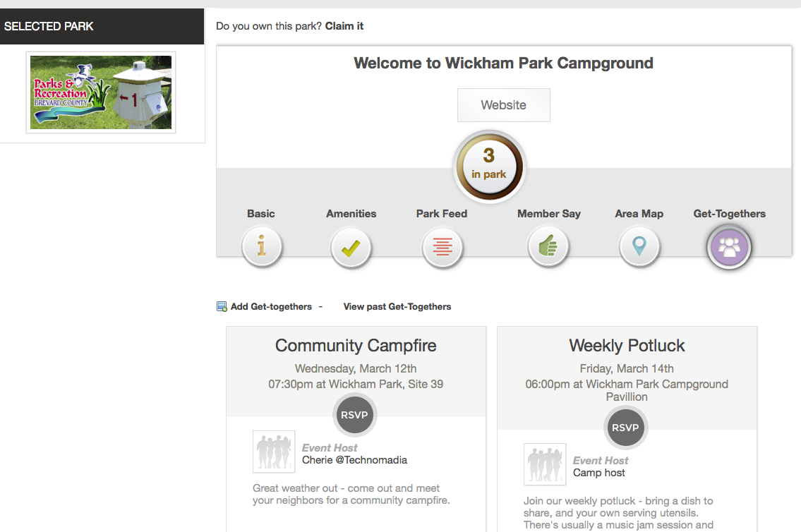This screenshot has height=532, width=801.
Task: Open View past Get-Togethers link
Action: coord(397,307)
